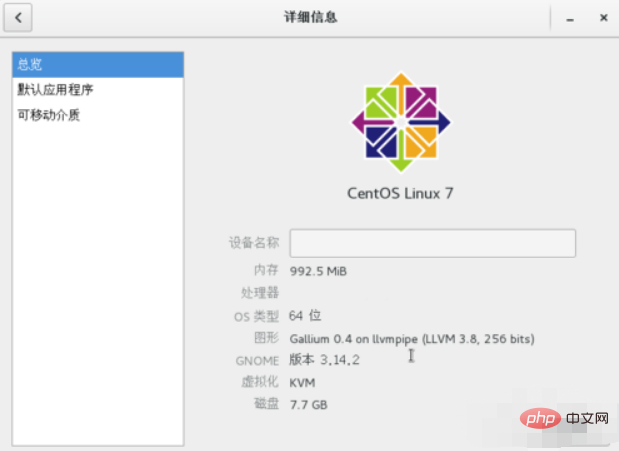Click the Gallium 0.4 on llvmpipe graphics text
The width and height of the screenshot is (619, 451).
click(411, 339)
